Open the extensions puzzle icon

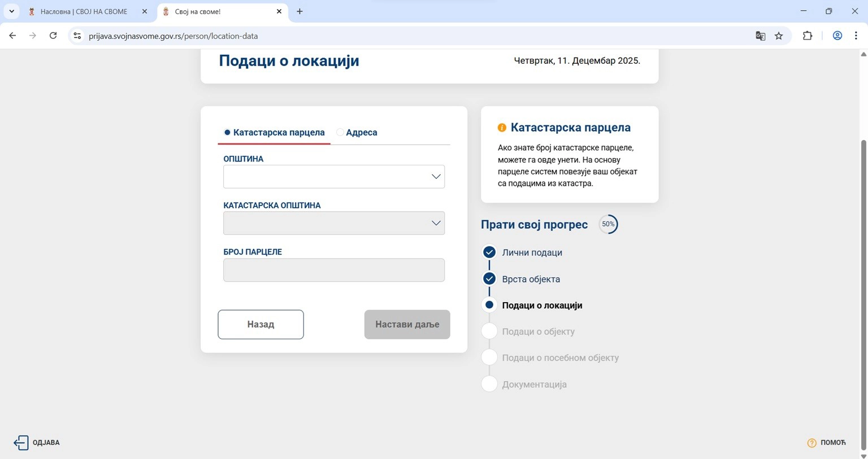(x=808, y=36)
